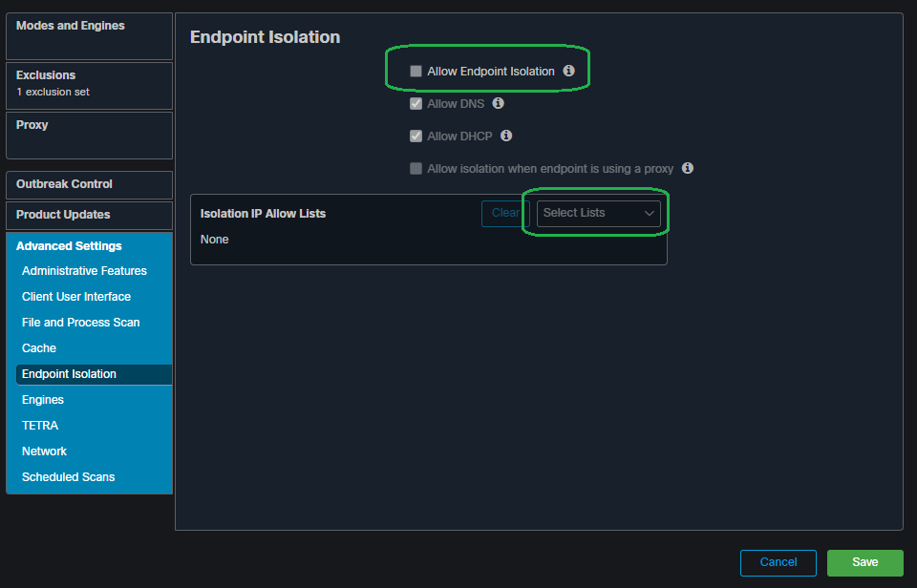Navigate to Scheduled Scans settings
This screenshot has width=917, height=588.
pyautogui.click(x=68, y=477)
